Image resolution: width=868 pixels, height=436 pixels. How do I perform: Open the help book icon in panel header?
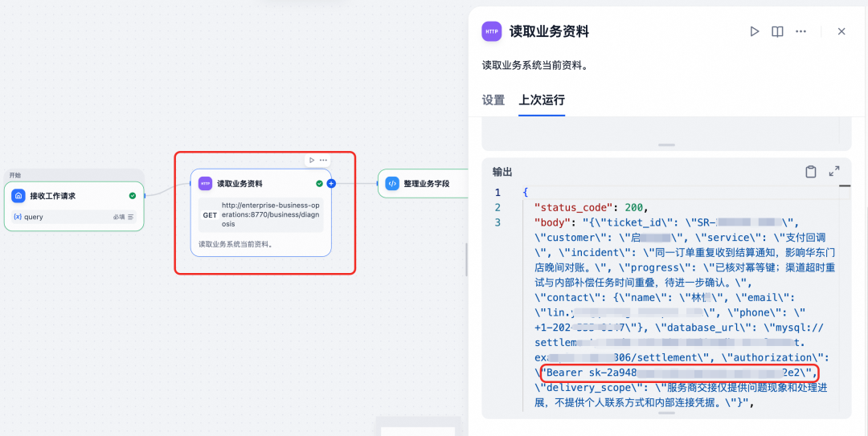pos(777,31)
